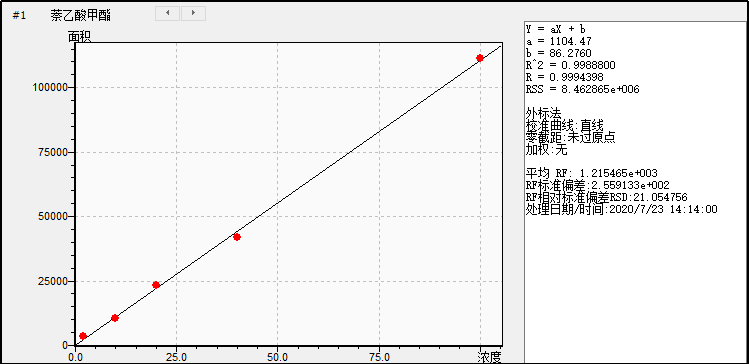Viewport: 749px width, 364px height.
Task: Select the red data point near concentration 20
Action: click(x=156, y=285)
